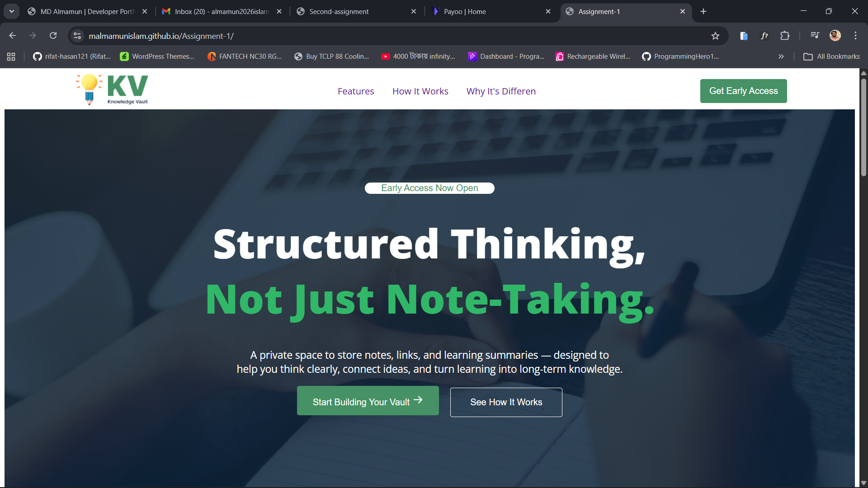The height and width of the screenshot is (488, 868).
Task: Open the Chrome three-dot menu
Action: [855, 36]
